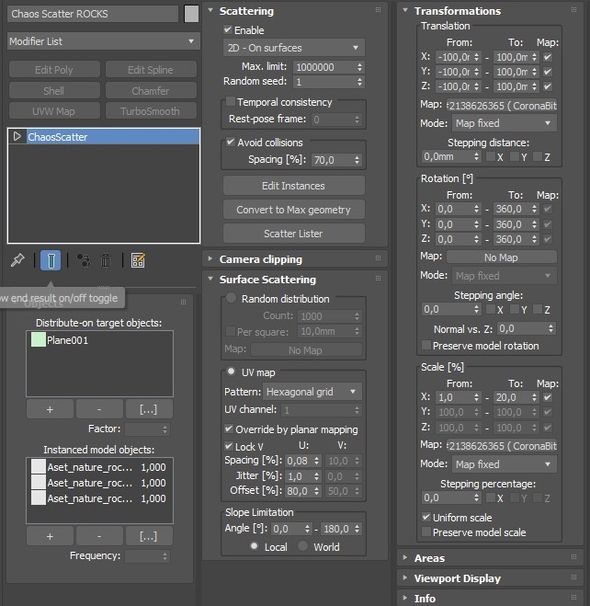The width and height of the screenshot is (590, 606).
Task: Click the Edit Instances button
Action: [x=294, y=186]
